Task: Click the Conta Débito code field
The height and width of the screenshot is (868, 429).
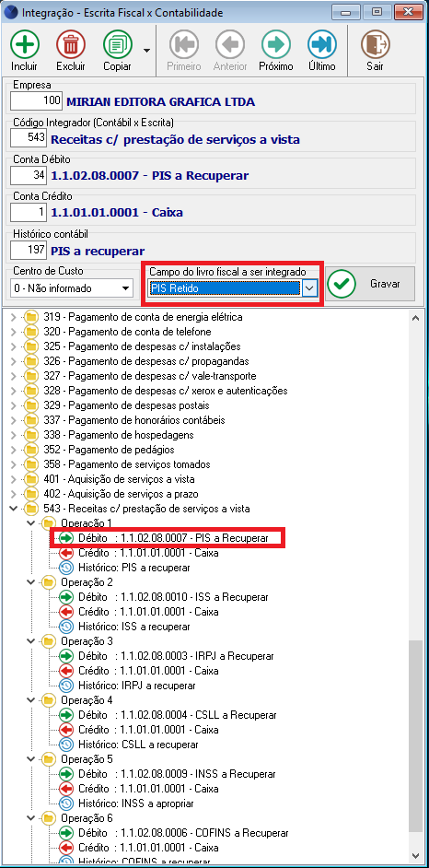Action: [29, 176]
